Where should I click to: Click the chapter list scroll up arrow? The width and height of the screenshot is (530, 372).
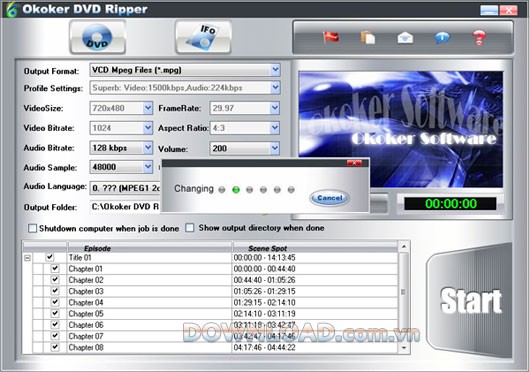pos(404,247)
